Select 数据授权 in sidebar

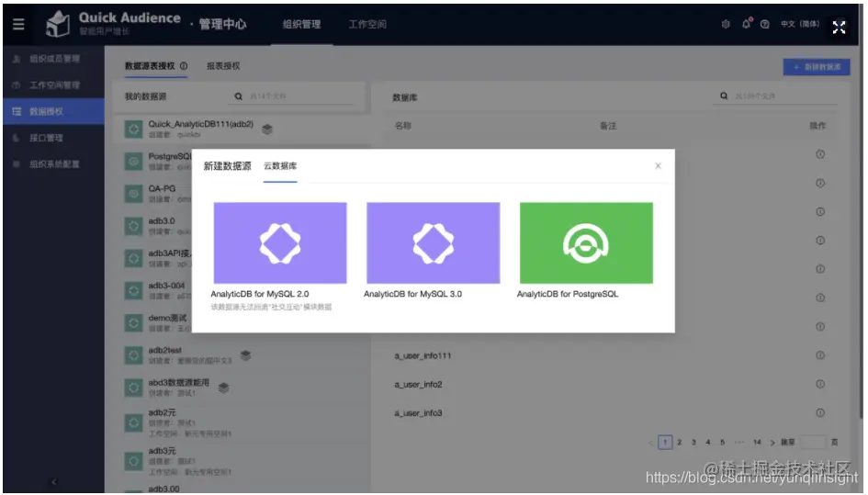pyautogui.click(x=53, y=111)
